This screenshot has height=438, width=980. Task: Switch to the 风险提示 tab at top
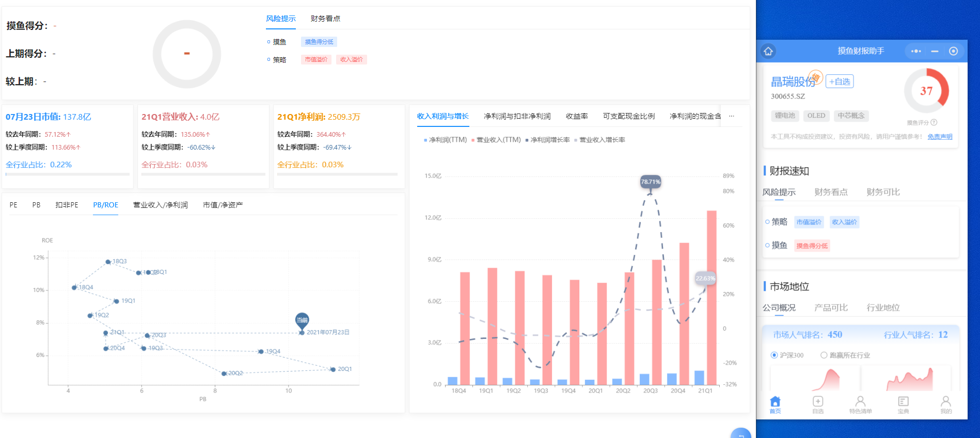[x=281, y=19]
